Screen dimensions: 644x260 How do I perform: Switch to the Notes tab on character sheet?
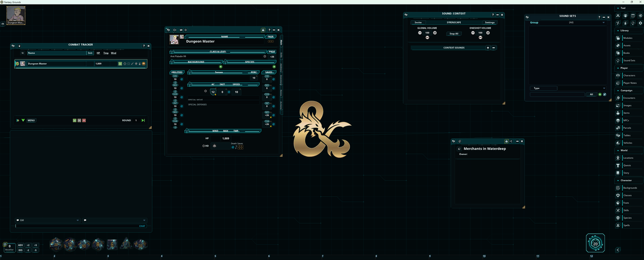(281, 93)
